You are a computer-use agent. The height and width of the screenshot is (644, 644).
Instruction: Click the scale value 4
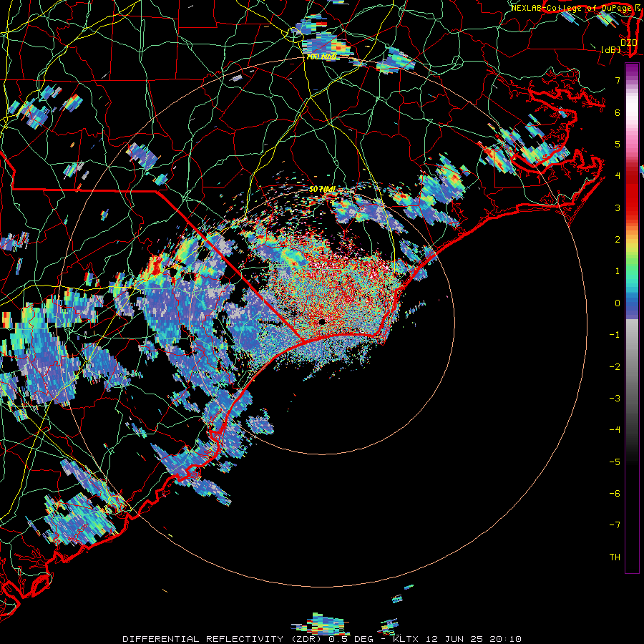618,176
